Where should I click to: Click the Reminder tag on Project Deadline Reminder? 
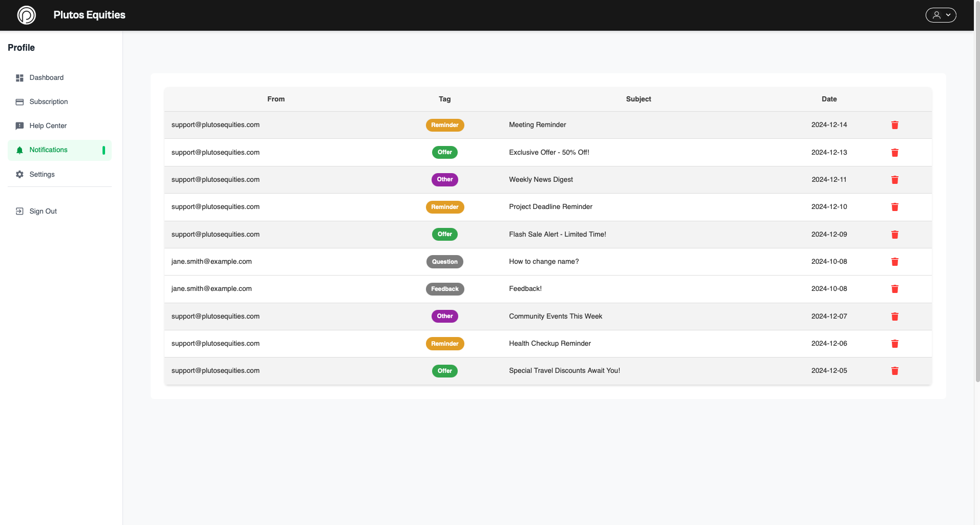pyautogui.click(x=444, y=207)
